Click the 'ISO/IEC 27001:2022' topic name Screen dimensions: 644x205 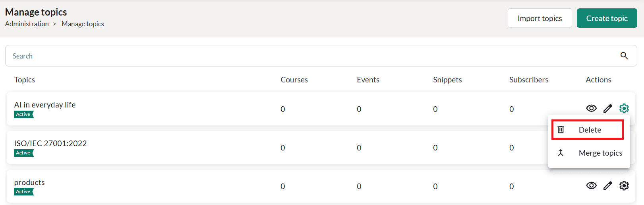pos(50,143)
